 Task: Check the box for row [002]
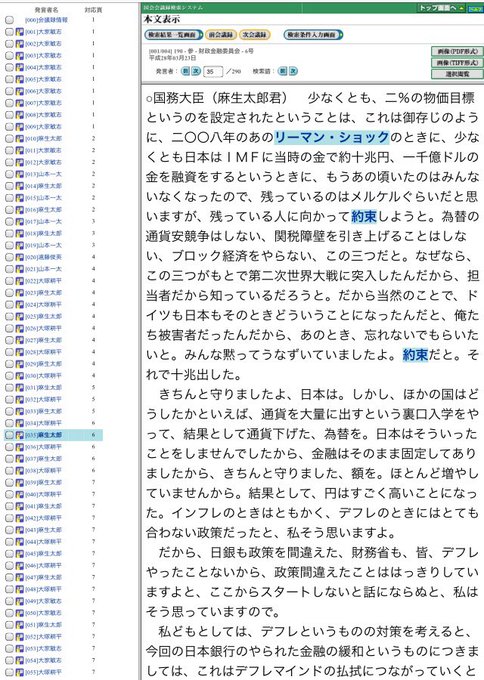[x=9, y=44]
